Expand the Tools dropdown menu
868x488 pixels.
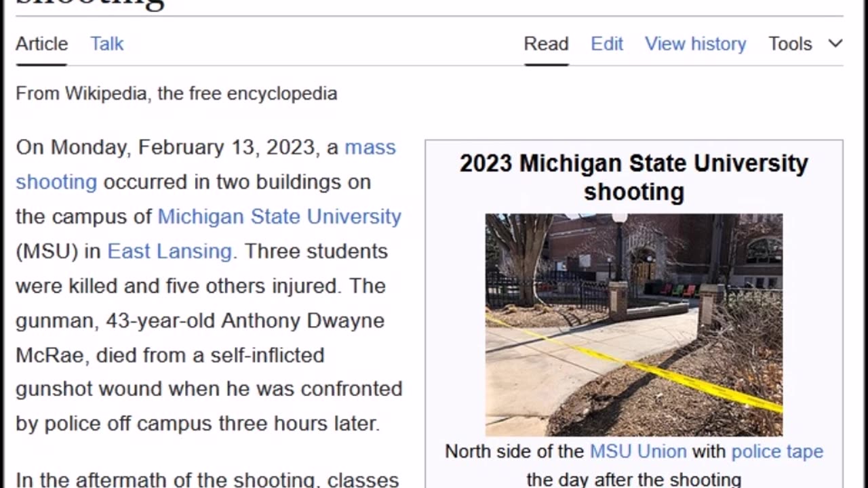tap(806, 44)
